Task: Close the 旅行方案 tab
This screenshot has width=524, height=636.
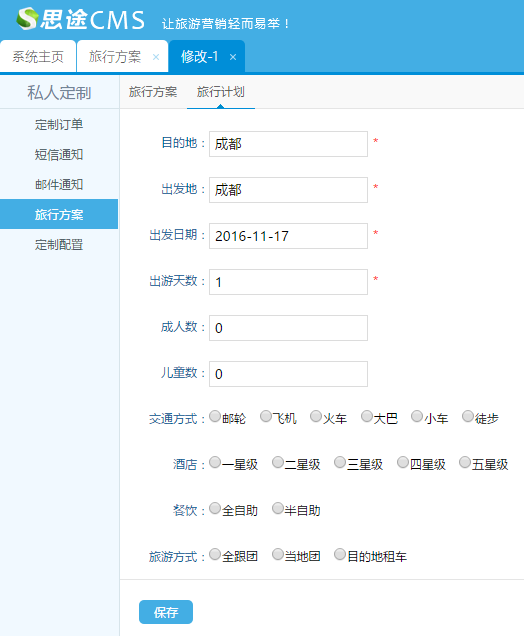Action: pyautogui.click(x=156, y=57)
